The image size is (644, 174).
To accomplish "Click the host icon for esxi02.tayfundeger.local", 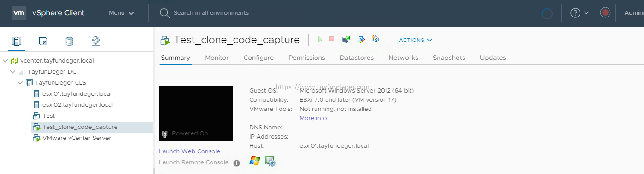I will [36, 104].
